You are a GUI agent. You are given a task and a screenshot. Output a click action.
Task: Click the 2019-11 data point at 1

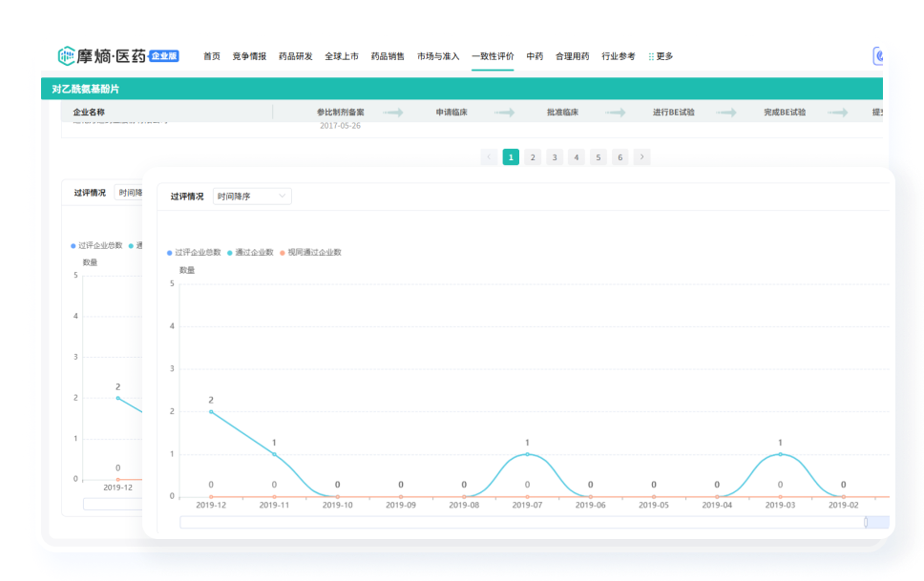point(274,454)
